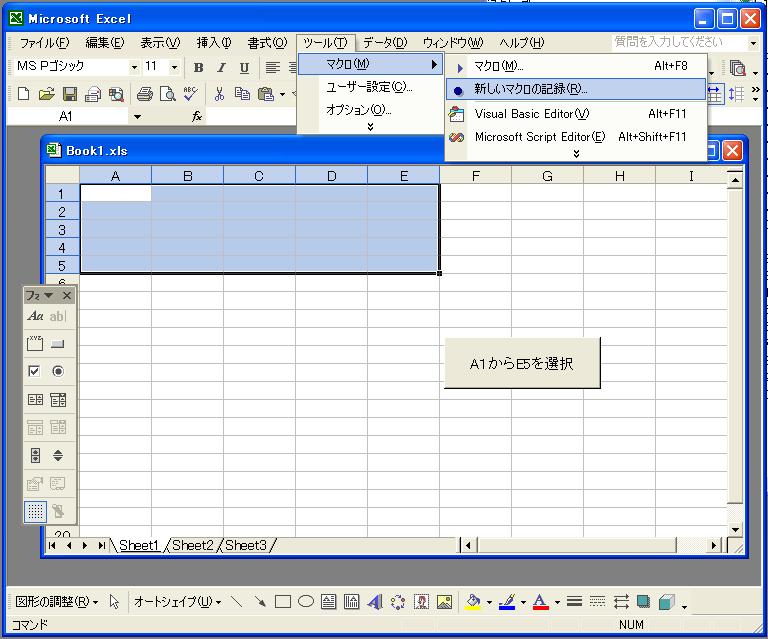Image resolution: width=768 pixels, height=639 pixels.
Task: Open the File (ファイル) menu
Action: 44,43
